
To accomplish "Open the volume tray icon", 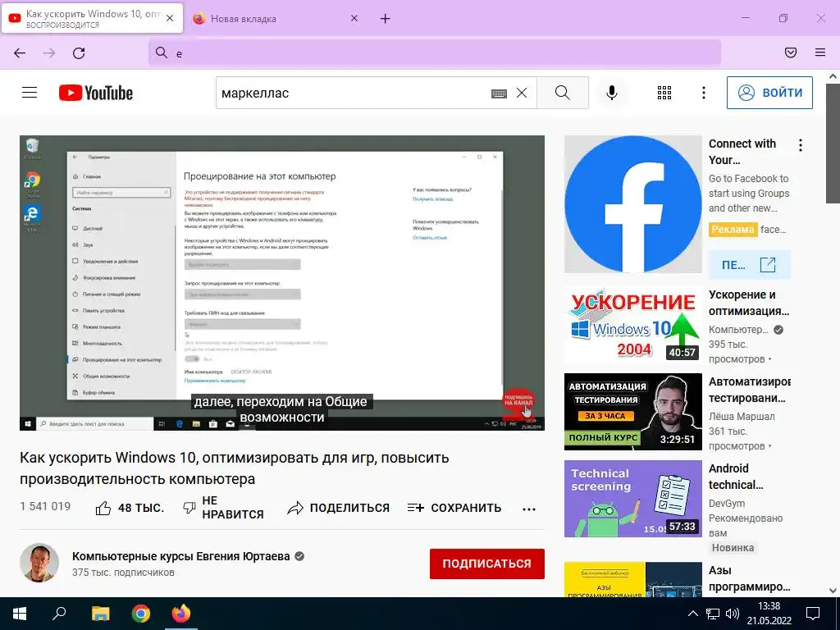I will coord(732,614).
